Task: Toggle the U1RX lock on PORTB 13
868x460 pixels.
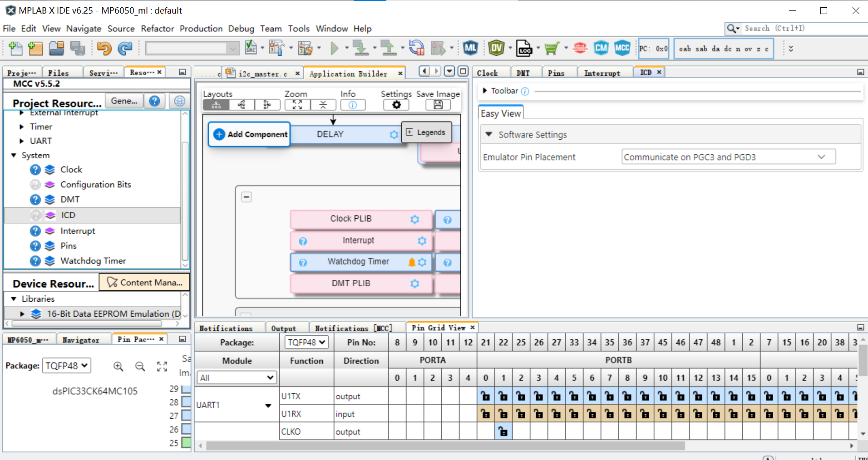Action: pos(716,414)
